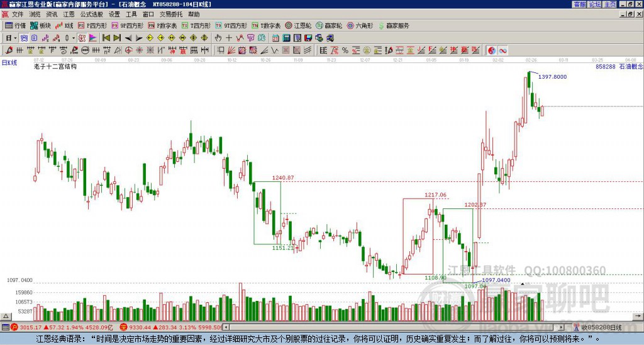Expand the candlestick style dropdown arrow
This screenshot has width=644, height=345.
[74, 38]
